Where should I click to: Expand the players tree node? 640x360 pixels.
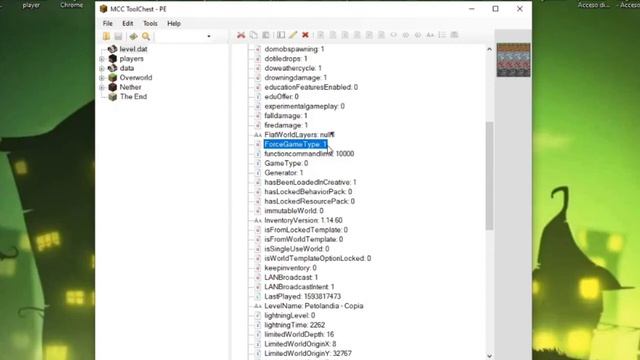pos(102,59)
